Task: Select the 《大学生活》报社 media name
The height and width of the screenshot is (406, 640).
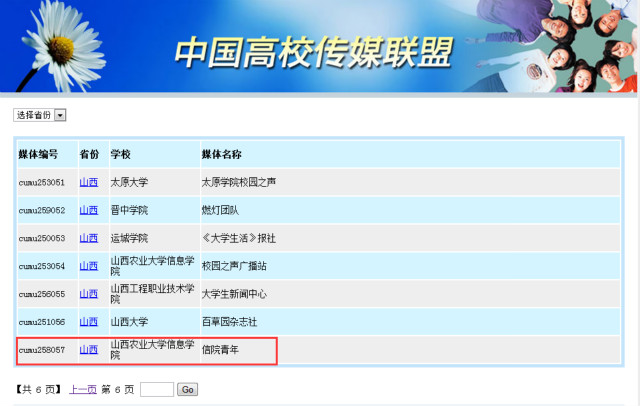Action: pyautogui.click(x=239, y=238)
